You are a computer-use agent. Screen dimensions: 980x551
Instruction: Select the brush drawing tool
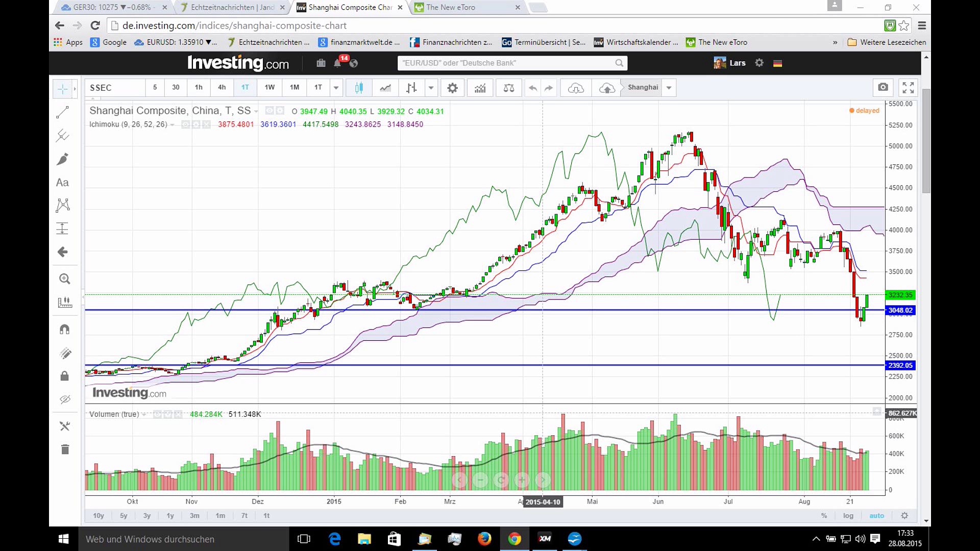tap(62, 159)
